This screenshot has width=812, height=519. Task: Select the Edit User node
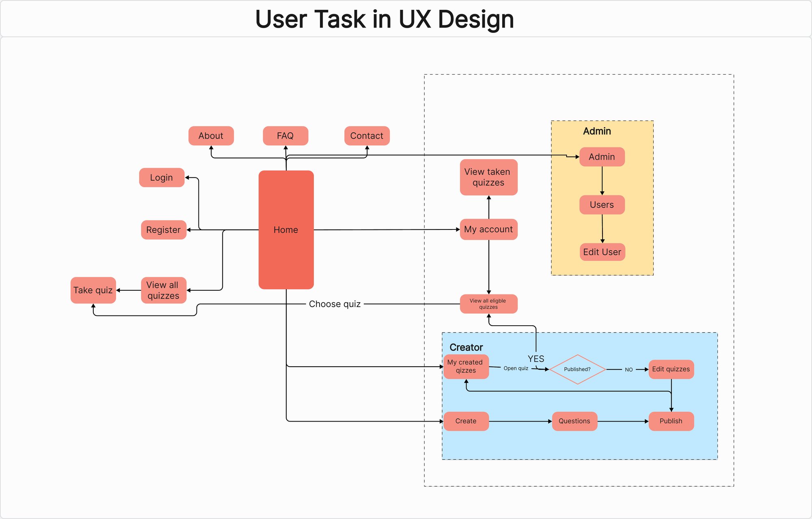click(602, 252)
